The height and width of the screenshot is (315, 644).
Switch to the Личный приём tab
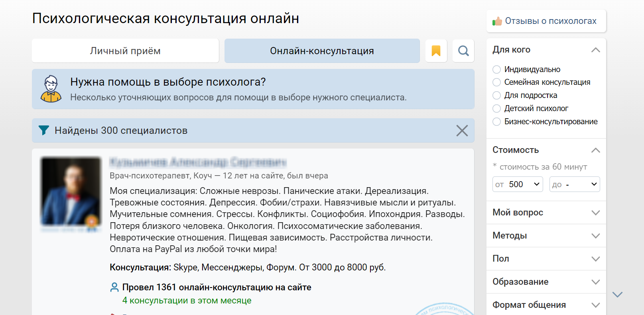click(125, 51)
